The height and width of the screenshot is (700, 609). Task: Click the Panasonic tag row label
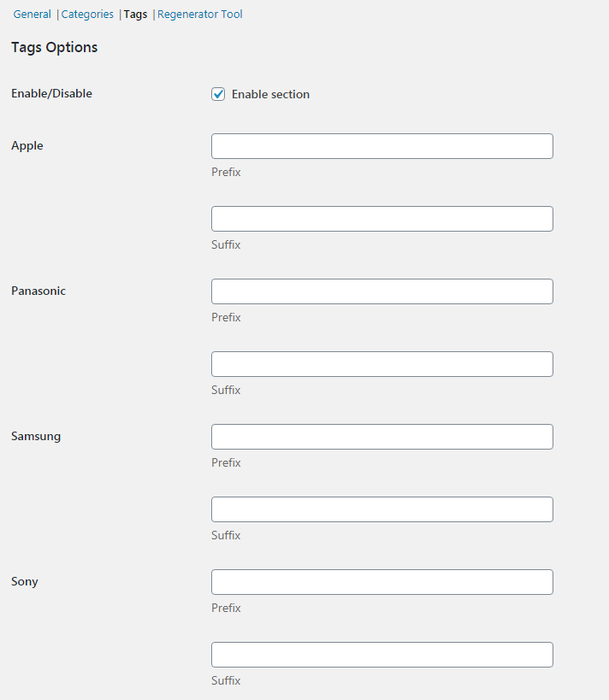tap(38, 291)
